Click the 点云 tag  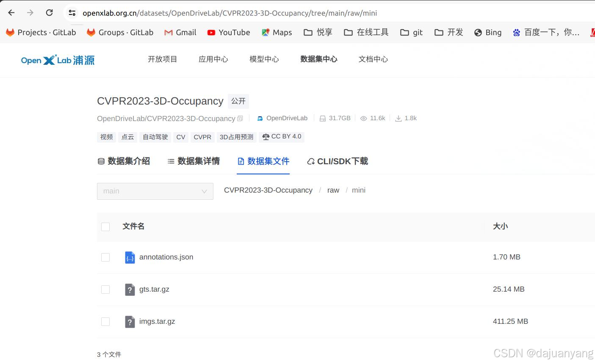127,137
